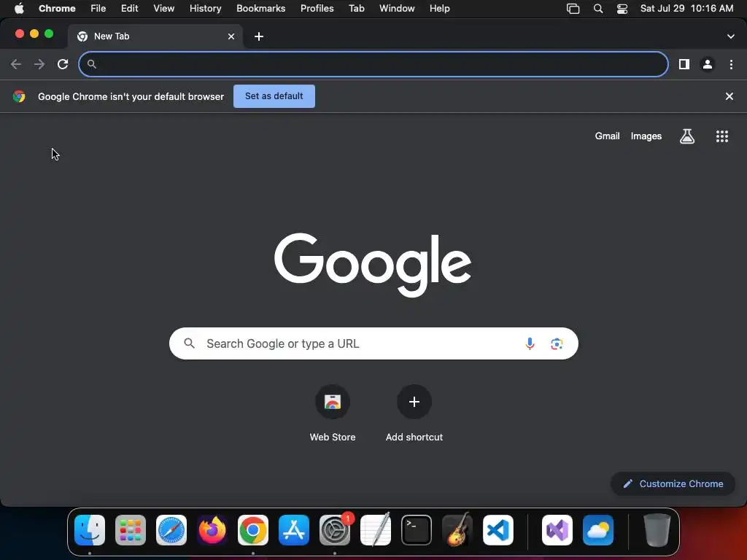
Task: Open the Bookmarks menu
Action: (261, 9)
